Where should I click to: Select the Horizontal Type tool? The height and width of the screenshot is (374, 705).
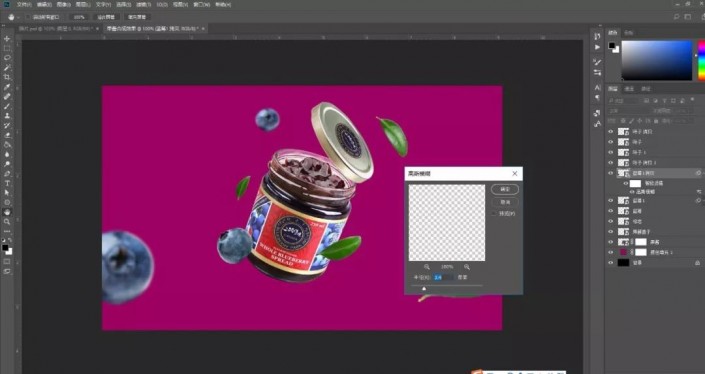coord(7,183)
